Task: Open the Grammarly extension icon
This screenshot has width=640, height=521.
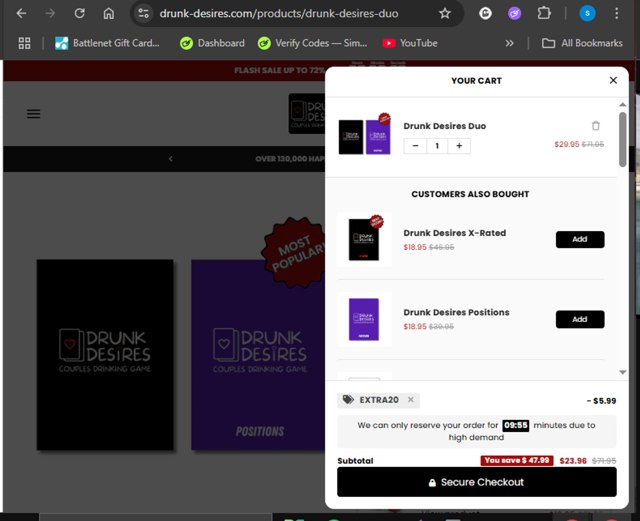Action: (485, 13)
